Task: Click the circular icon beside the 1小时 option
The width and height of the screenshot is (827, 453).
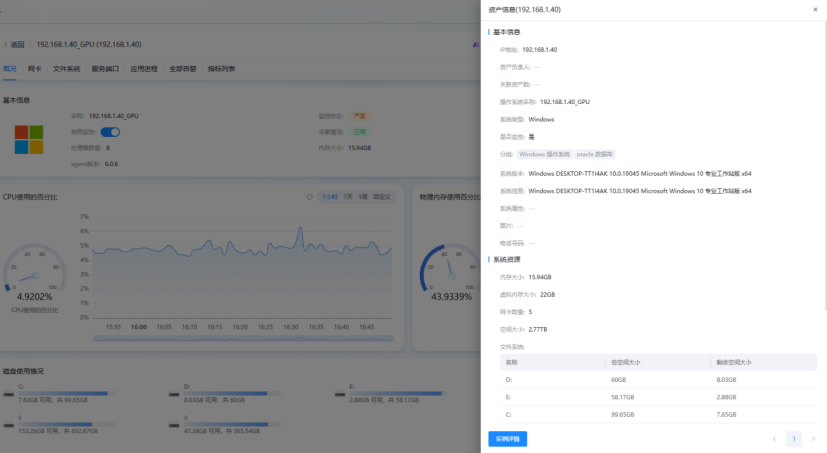Action: pos(310,197)
